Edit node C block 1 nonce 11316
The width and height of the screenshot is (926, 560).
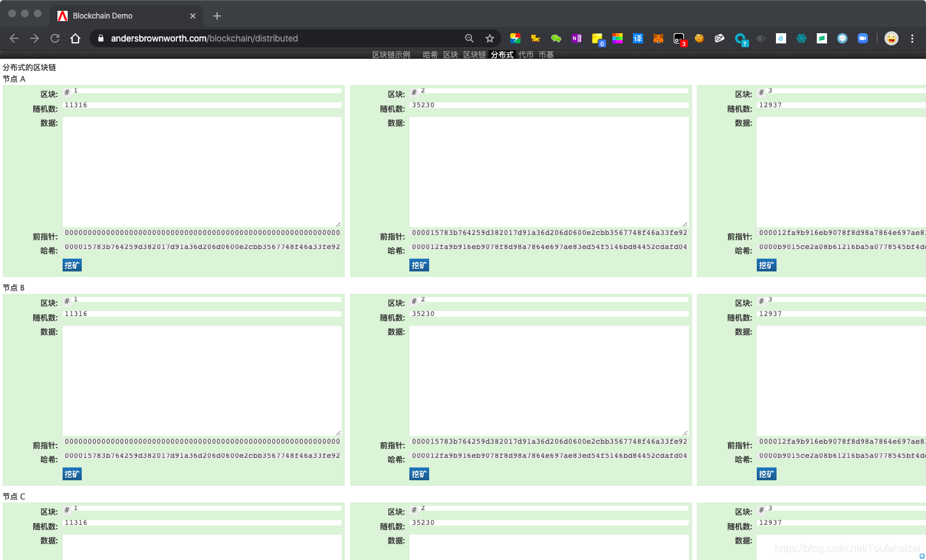pyautogui.click(x=202, y=522)
